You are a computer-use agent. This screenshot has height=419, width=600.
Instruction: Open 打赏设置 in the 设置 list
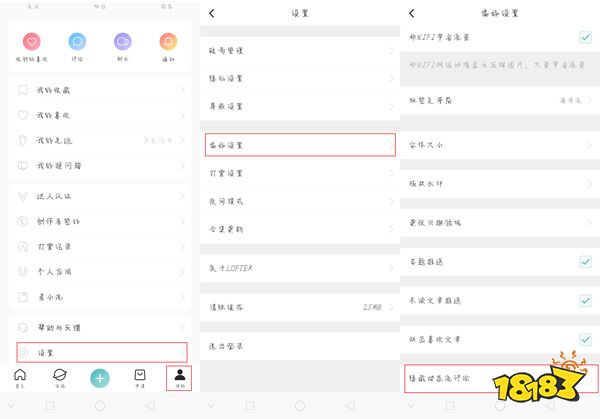tap(300, 173)
